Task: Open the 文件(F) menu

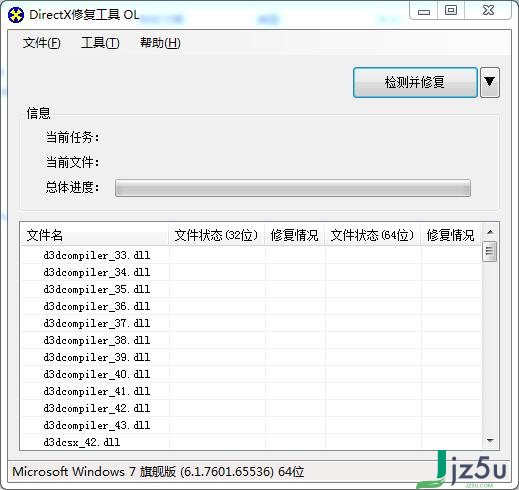Action: (x=42, y=43)
